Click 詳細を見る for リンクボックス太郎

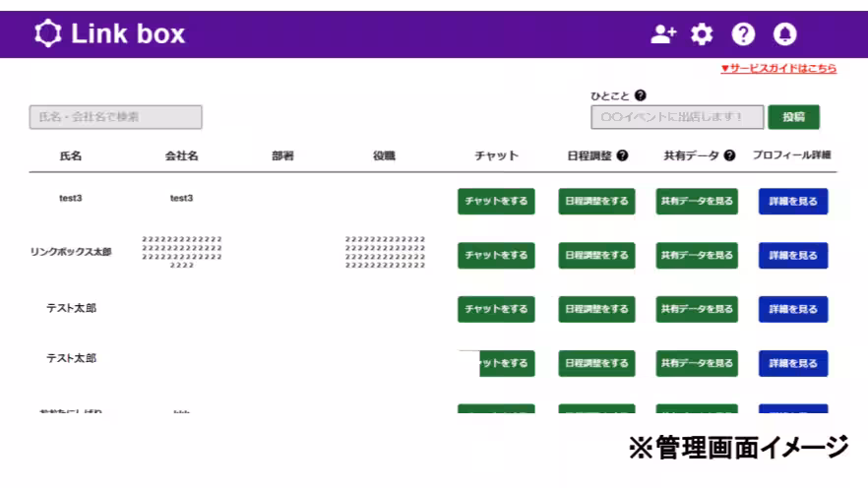coord(793,255)
